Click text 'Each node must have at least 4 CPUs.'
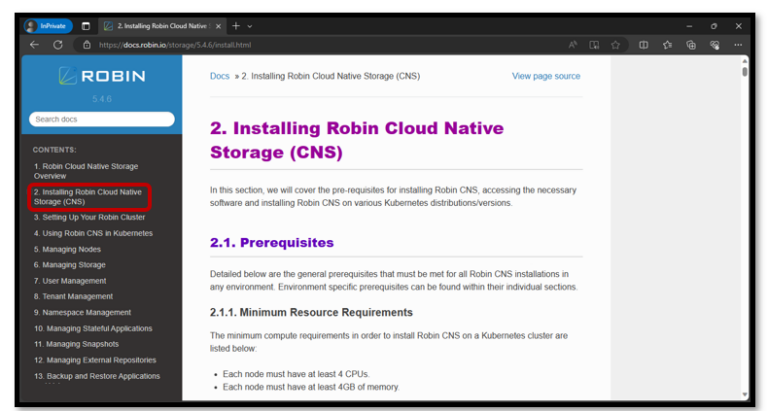This screenshot has height=411, width=768. point(296,374)
